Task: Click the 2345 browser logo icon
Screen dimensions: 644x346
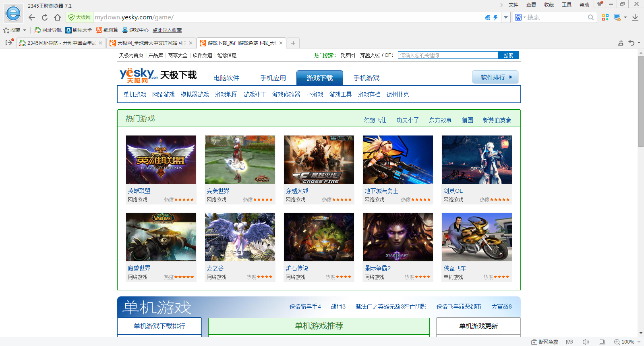Action: (x=13, y=13)
